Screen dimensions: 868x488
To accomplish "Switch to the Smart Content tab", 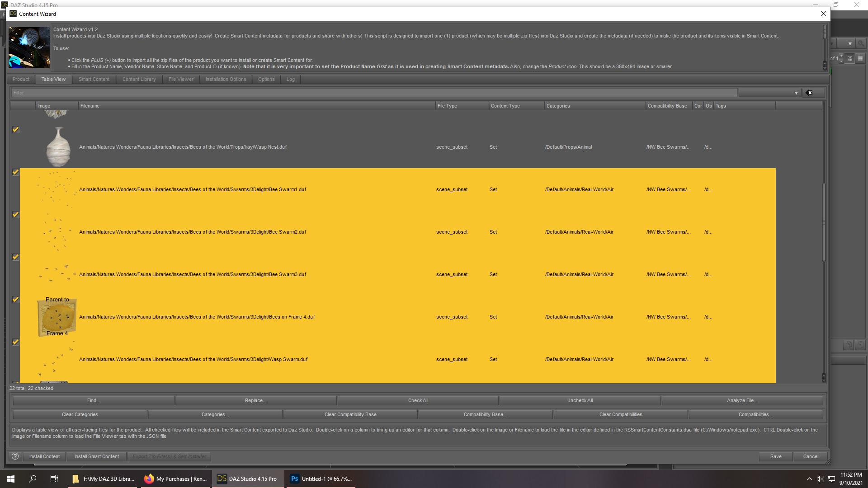I will tap(94, 79).
